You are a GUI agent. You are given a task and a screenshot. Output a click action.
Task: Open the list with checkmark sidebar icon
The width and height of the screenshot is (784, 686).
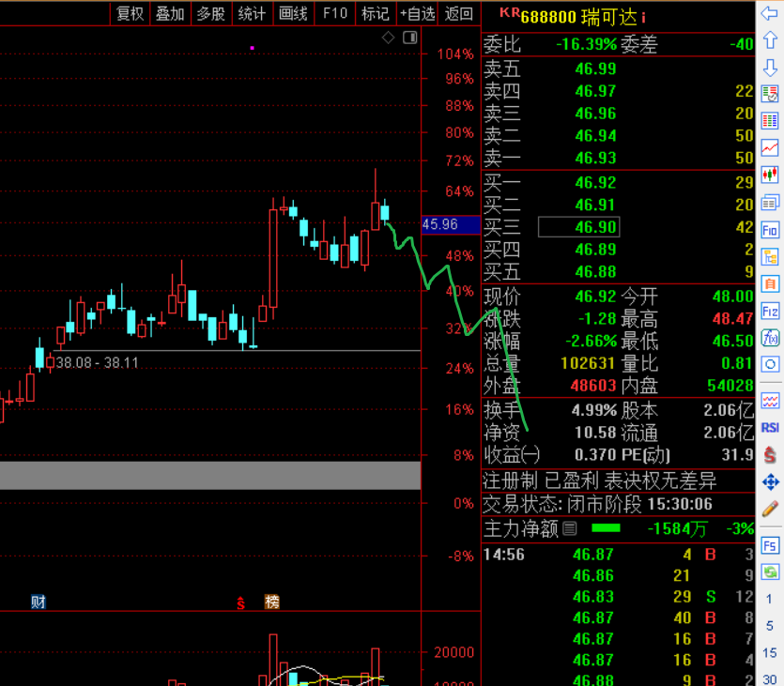tap(770, 94)
